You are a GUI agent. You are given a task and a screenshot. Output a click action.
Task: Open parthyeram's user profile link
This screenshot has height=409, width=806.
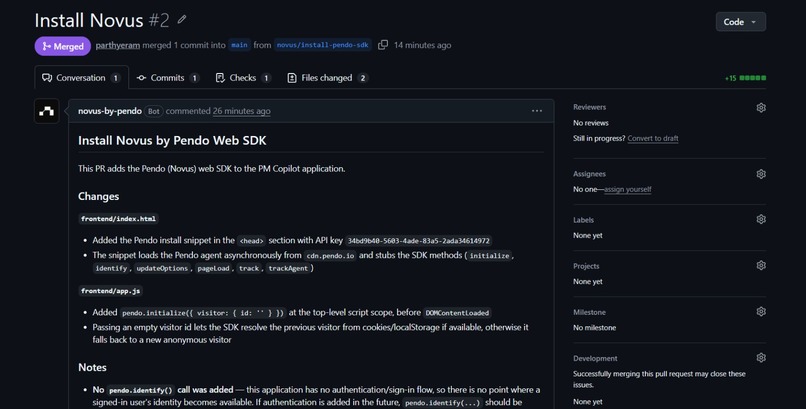(x=118, y=45)
